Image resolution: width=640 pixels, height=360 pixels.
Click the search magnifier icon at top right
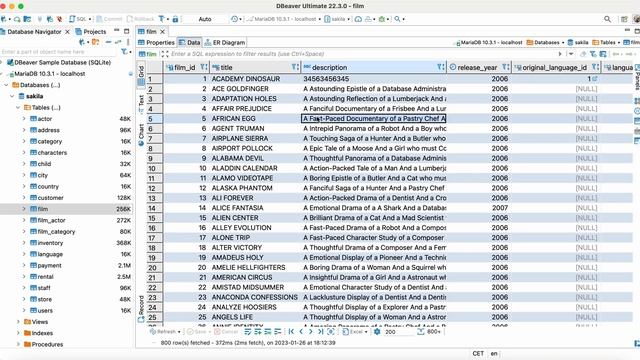pyautogui.click(x=607, y=19)
